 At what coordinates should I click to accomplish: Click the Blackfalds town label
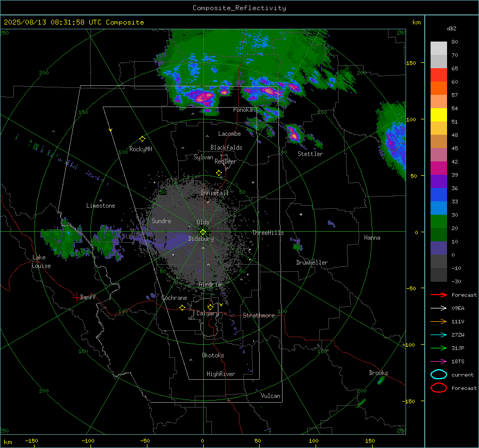226,148
